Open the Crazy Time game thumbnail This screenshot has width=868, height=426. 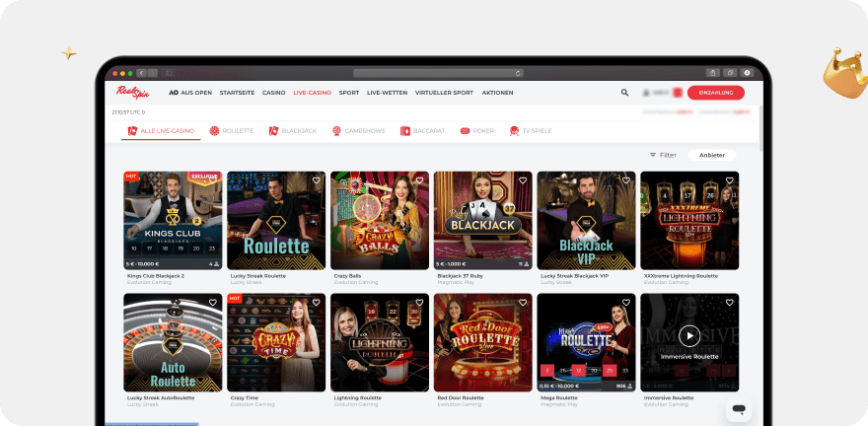point(276,342)
